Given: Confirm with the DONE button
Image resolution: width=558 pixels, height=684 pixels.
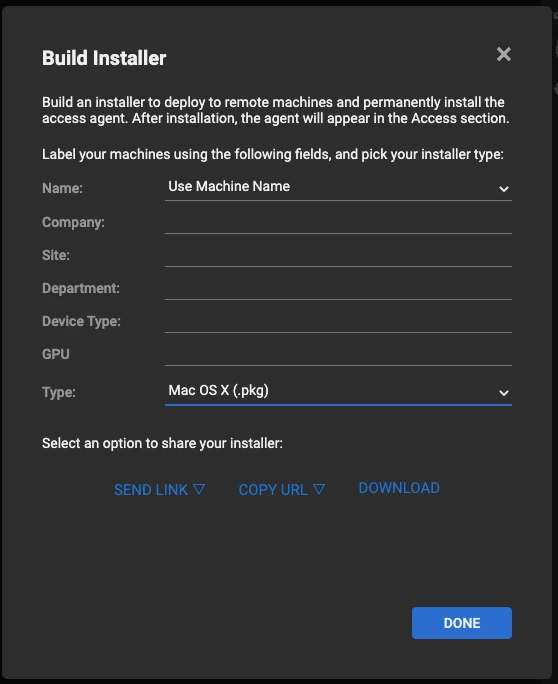Looking at the screenshot, I should 462,622.
